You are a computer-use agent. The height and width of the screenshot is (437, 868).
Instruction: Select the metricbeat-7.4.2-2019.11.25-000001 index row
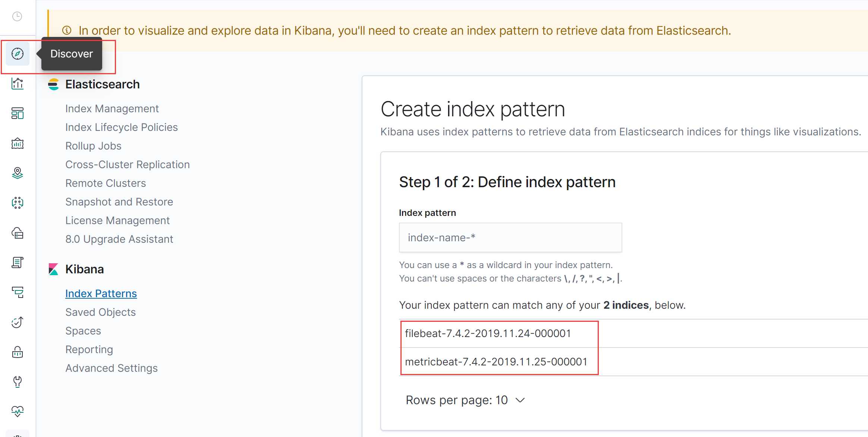pyautogui.click(x=633, y=362)
